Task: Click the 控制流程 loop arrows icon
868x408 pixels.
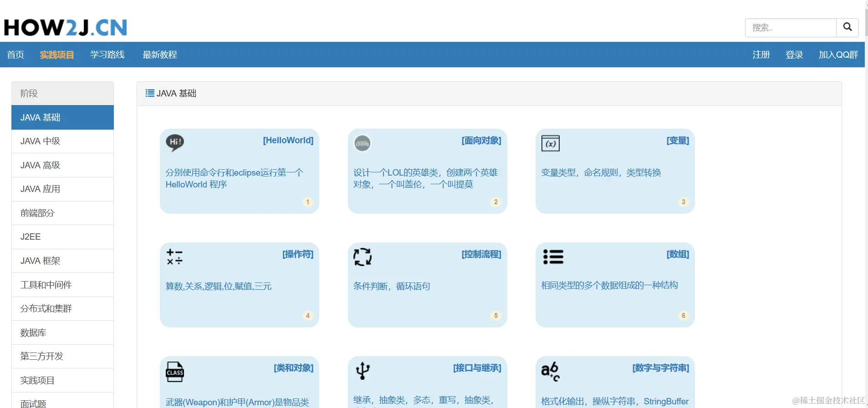Action: tap(363, 257)
